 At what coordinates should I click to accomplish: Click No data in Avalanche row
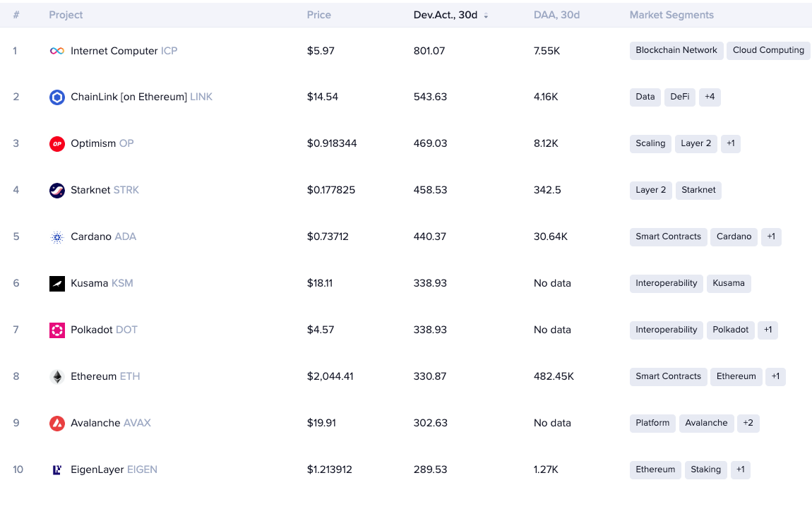[552, 423]
